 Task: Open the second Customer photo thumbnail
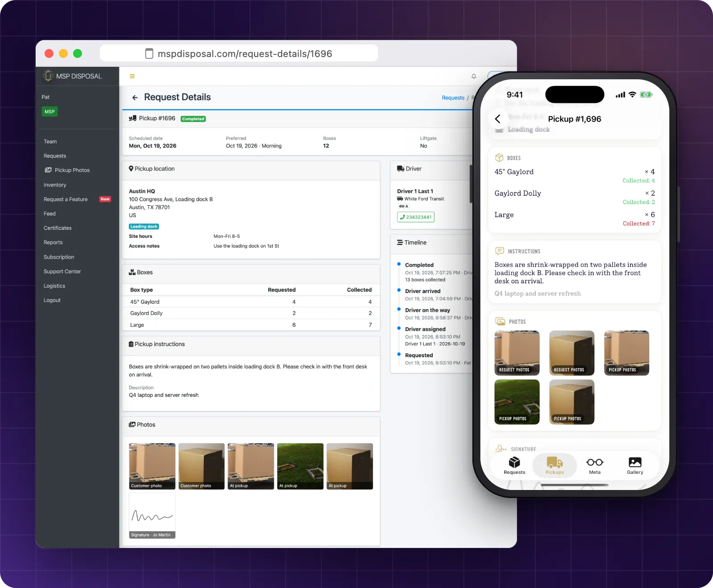[201, 466]
